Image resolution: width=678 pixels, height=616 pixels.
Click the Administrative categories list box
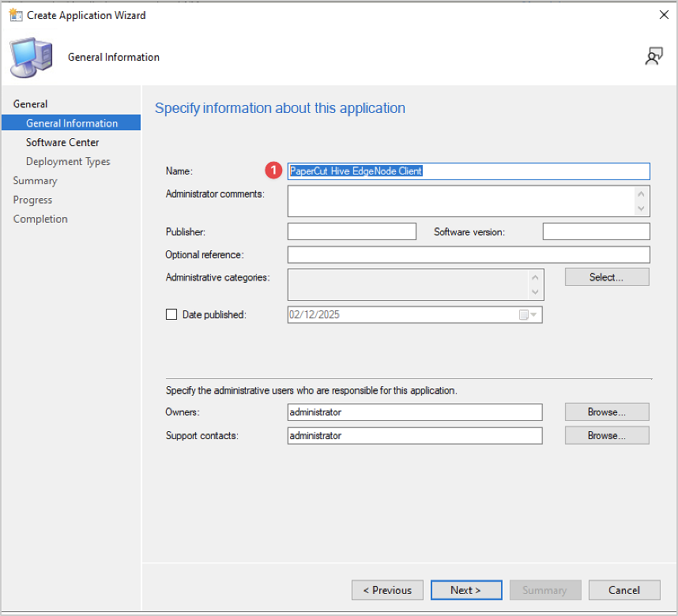416,284
